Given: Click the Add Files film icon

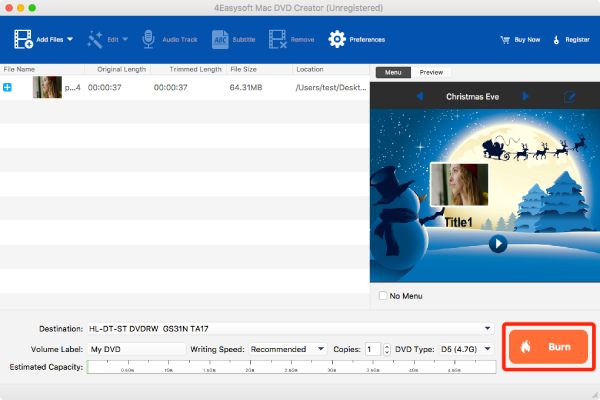Looking at the screenshot, I should (x=23, y=39).
